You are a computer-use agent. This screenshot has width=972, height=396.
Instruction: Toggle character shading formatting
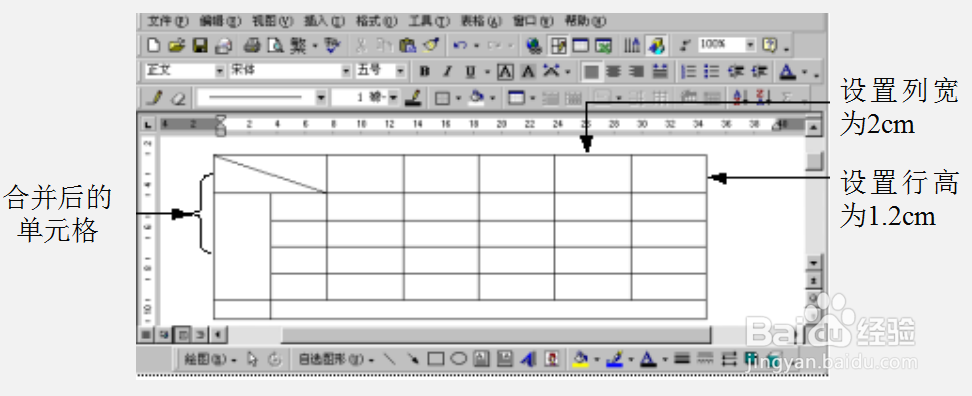click(x=528, y=71)
